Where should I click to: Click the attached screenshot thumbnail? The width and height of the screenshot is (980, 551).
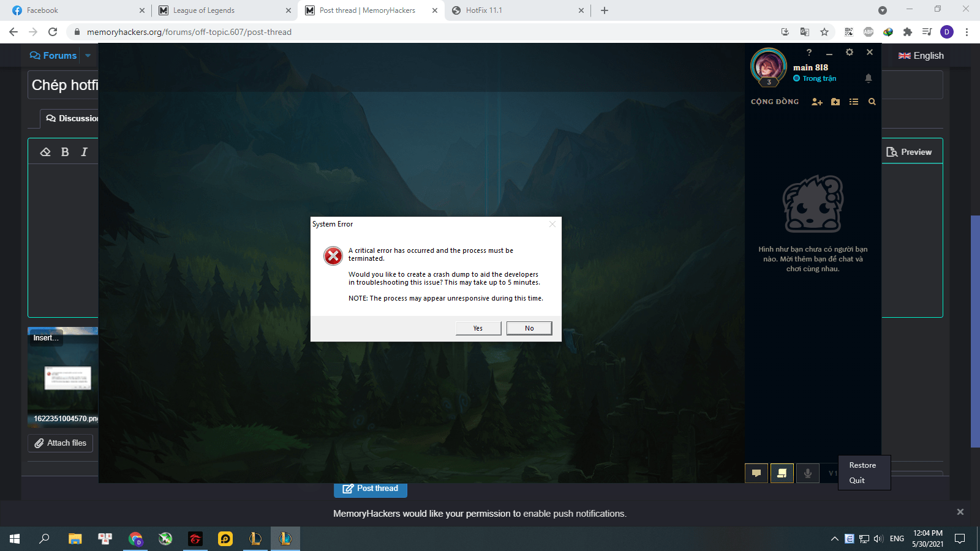click(x=63, y=378)
